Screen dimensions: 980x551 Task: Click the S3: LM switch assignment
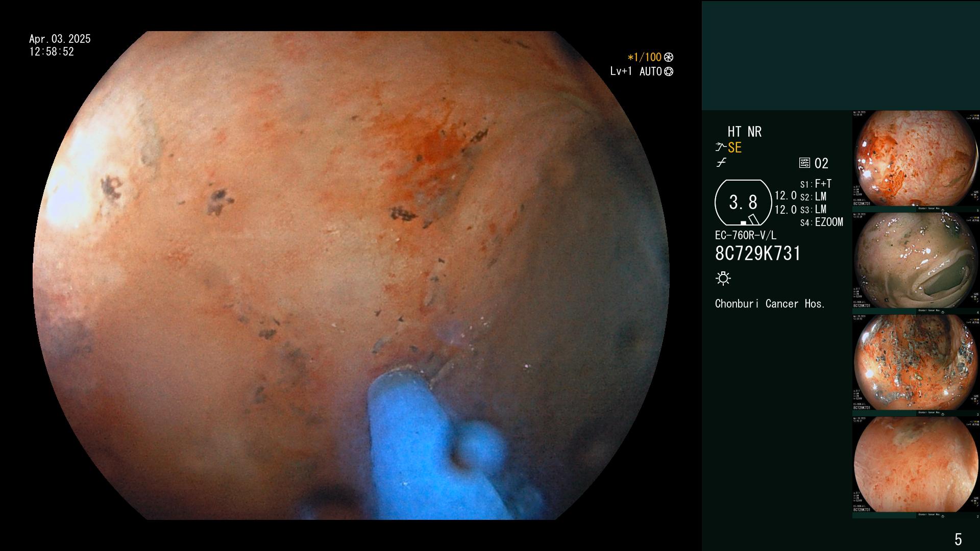tap(813, 210)
